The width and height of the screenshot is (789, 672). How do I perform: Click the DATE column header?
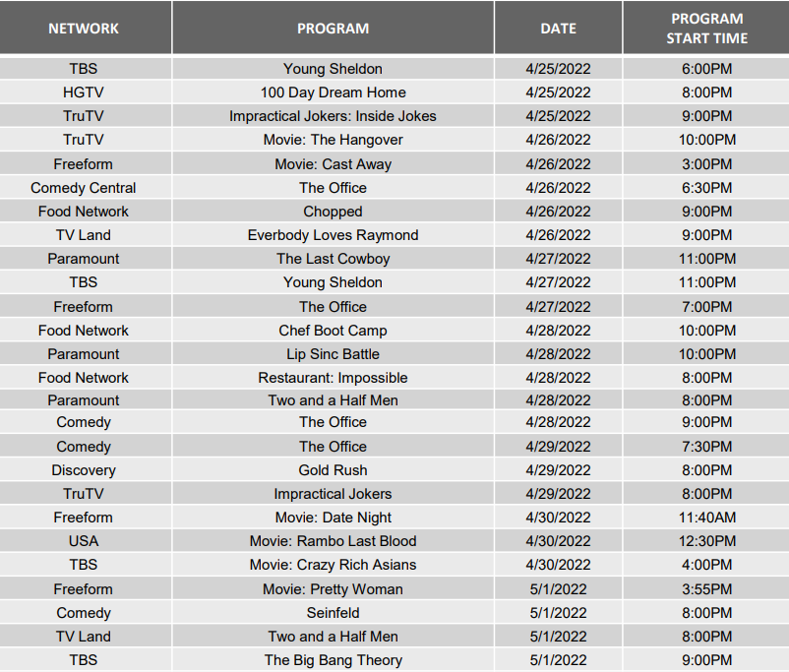click(558, 29)
